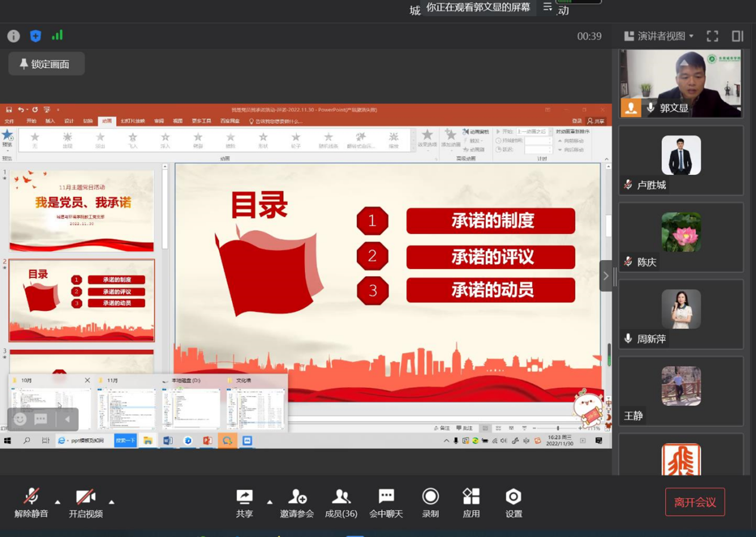Viewport: 756px width, 537px height.
Task: Click 周新萍 microphone icon
Action: 628,339
